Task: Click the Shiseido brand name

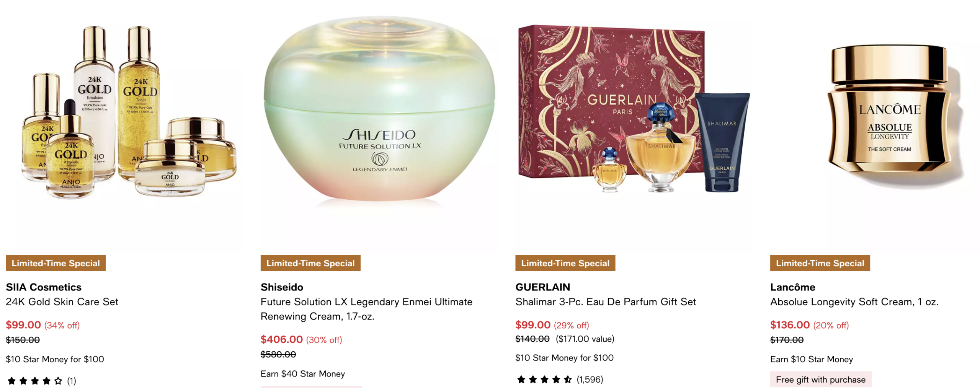Action: tap(282, 287)
